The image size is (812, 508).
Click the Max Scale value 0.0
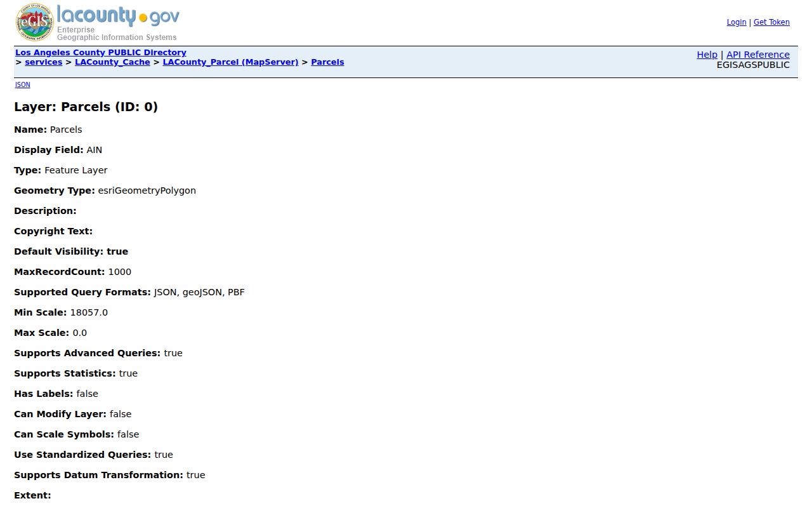point(80,333)
